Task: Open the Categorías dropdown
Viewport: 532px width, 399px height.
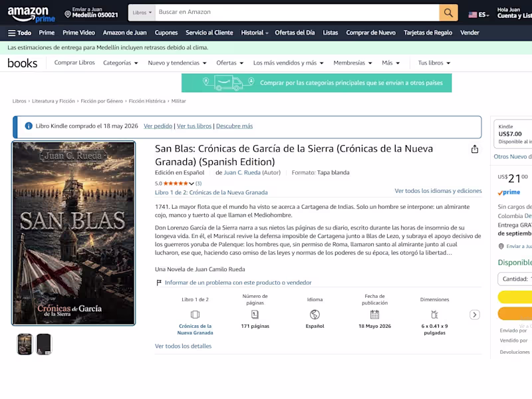Action: 120,63
